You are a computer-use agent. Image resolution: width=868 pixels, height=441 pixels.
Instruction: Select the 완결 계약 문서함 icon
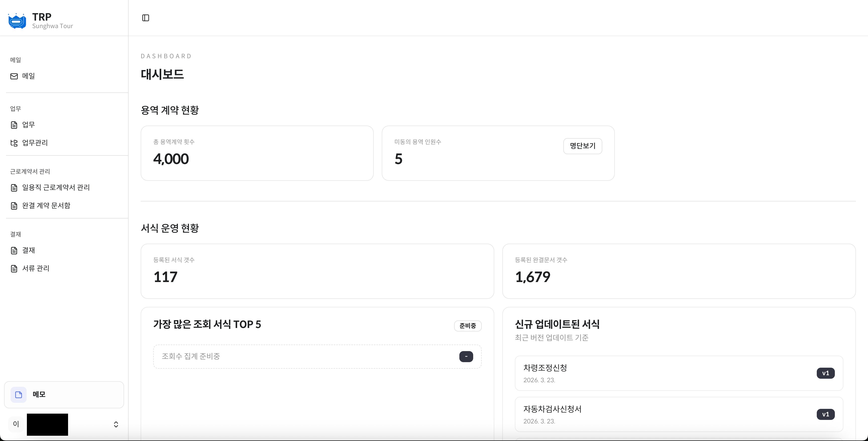(14, 205)
